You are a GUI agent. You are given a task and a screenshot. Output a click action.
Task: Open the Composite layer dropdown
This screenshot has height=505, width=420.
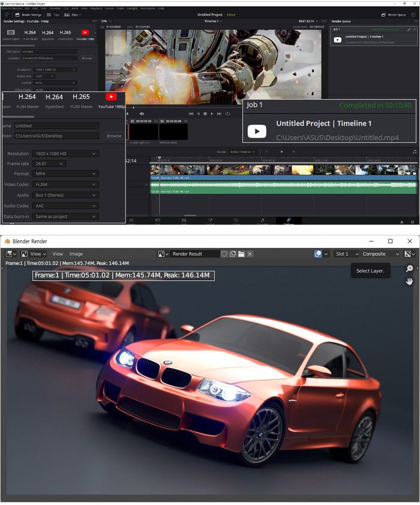380,254
